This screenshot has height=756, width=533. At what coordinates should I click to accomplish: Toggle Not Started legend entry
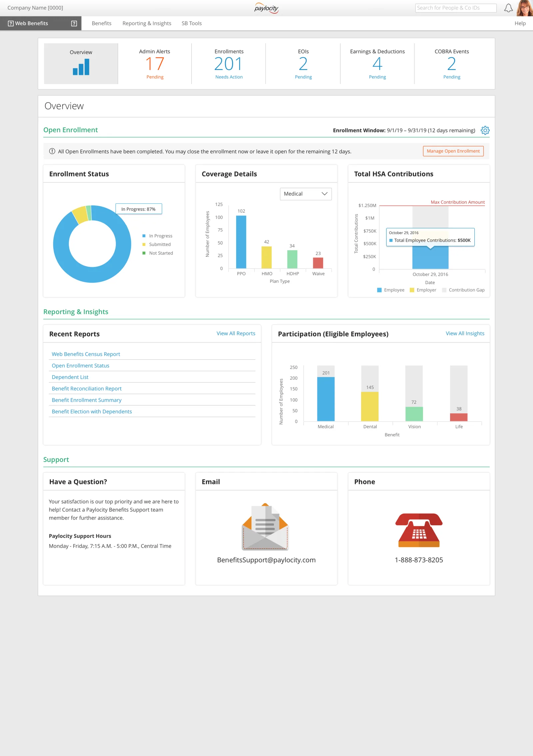(x=158, y=253)
